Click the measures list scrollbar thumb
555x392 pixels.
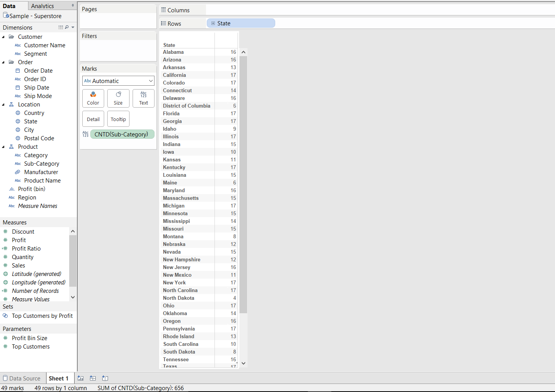tap(73, 261)
